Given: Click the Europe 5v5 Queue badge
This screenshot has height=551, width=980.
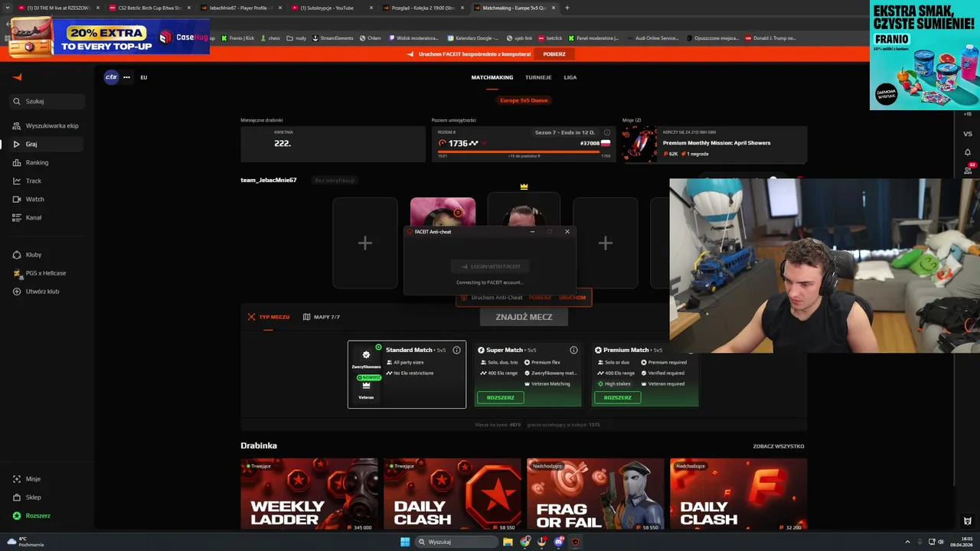Looking at the screenshot, I should 524,100.
